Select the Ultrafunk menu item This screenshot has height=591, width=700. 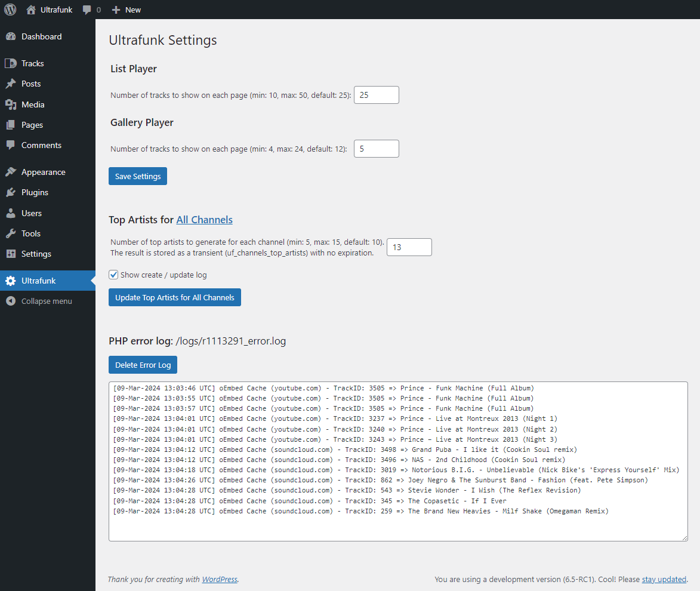click(48, 281)
